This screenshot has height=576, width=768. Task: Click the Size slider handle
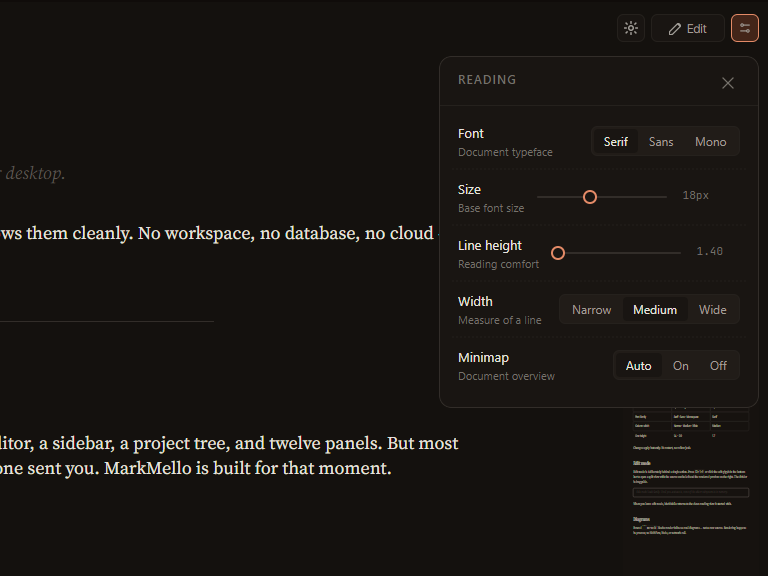(590, 197)
